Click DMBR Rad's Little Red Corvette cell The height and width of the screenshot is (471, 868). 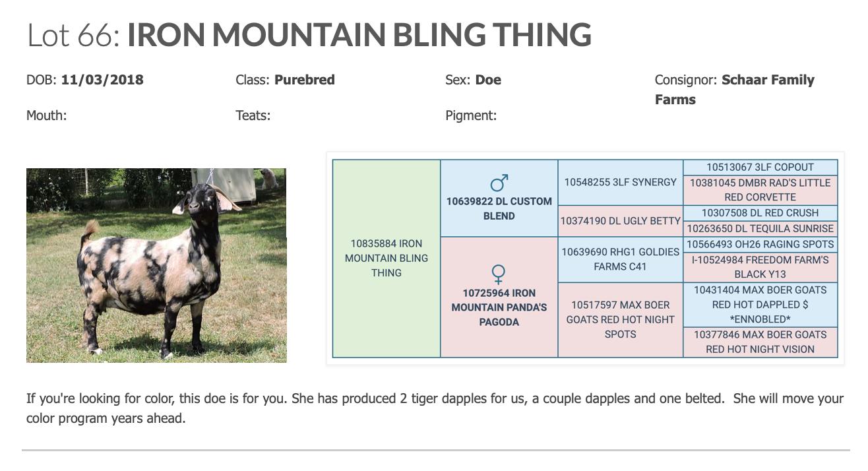(760, 190)
